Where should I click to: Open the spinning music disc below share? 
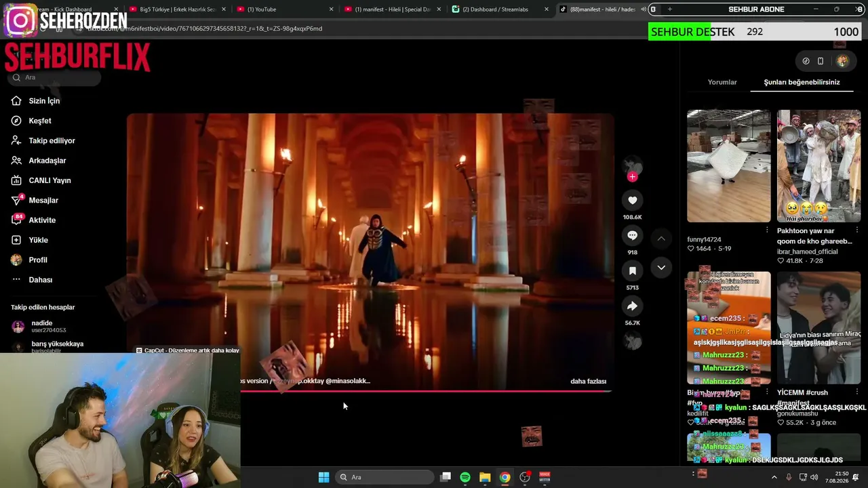632,342
